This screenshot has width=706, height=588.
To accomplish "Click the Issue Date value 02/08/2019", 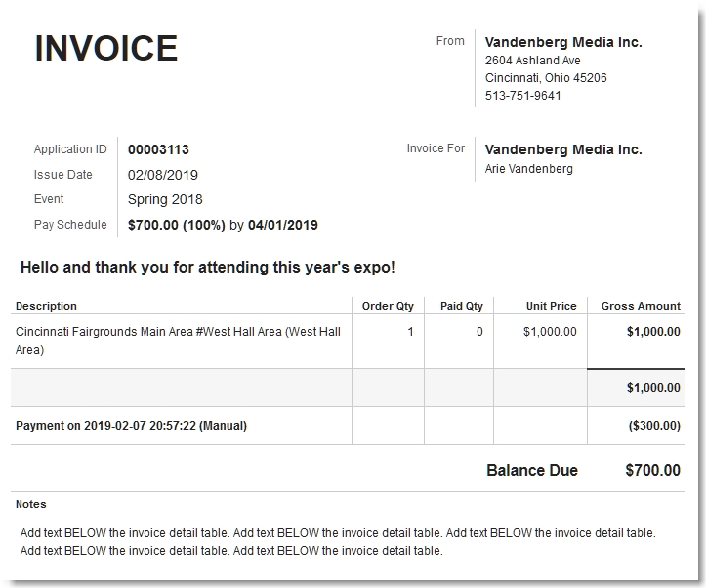I will pyautogui.click(x=163, y=175).
